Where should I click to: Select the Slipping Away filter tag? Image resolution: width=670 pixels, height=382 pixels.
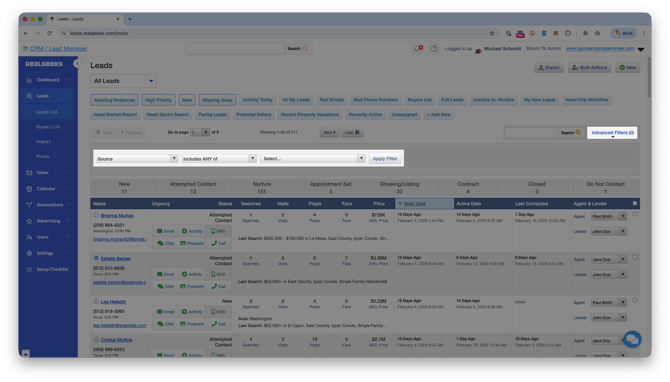click(x=217, y=100)
